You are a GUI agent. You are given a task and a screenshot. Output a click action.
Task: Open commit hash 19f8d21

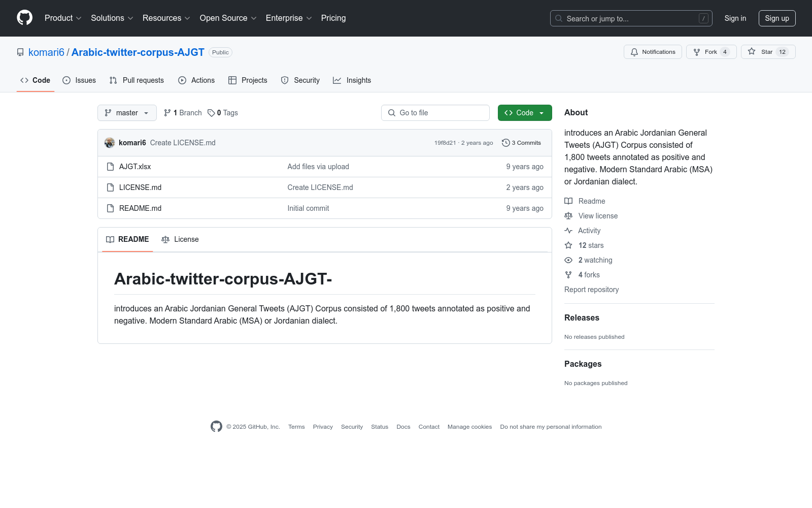pos(445,143)
